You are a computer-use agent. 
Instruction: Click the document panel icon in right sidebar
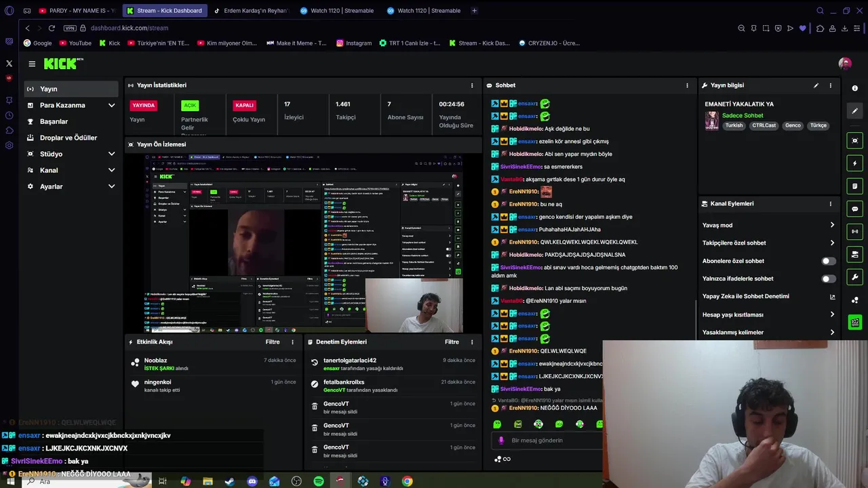pos(854,186)
